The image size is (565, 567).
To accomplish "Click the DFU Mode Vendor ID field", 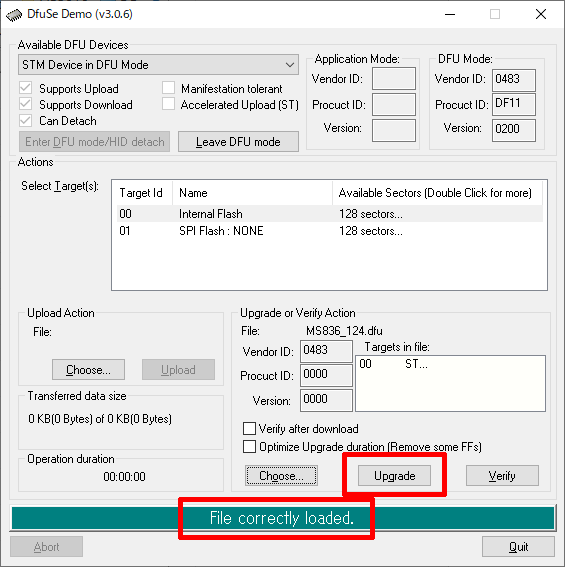I will point(514,80).
